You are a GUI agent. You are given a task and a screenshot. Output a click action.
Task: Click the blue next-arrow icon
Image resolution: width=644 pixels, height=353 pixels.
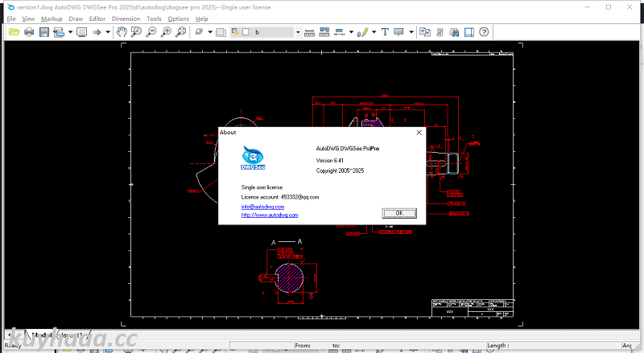point(97,32)
